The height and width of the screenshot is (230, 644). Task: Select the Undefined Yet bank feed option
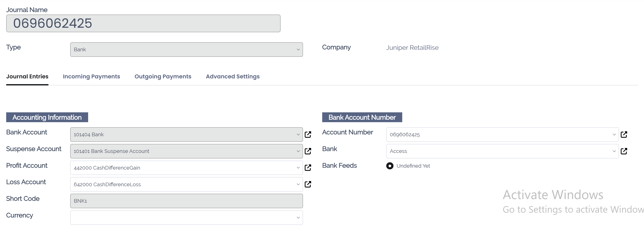(390, 166)
